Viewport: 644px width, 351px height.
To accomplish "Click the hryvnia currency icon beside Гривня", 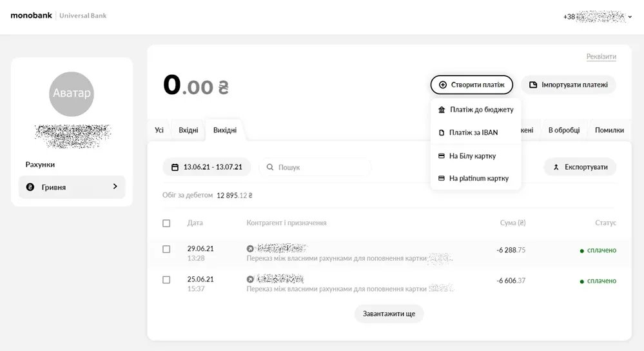I will (x=30, y=187).
